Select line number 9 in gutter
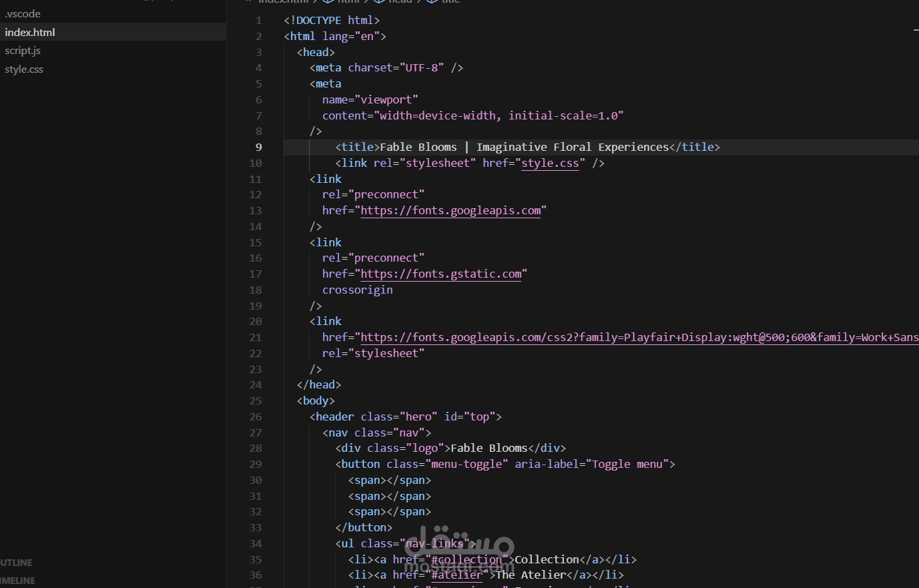This screenshot has width=919, height=588. point(259,147)
